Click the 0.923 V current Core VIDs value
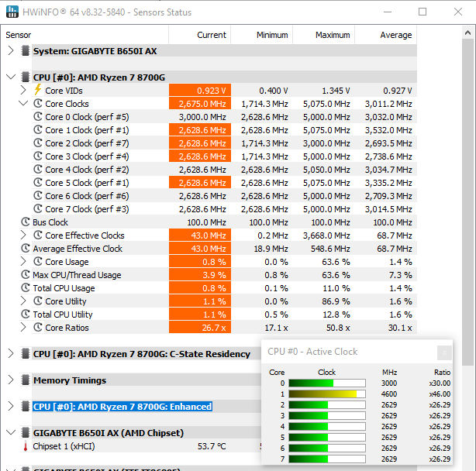 coord(200,91)
